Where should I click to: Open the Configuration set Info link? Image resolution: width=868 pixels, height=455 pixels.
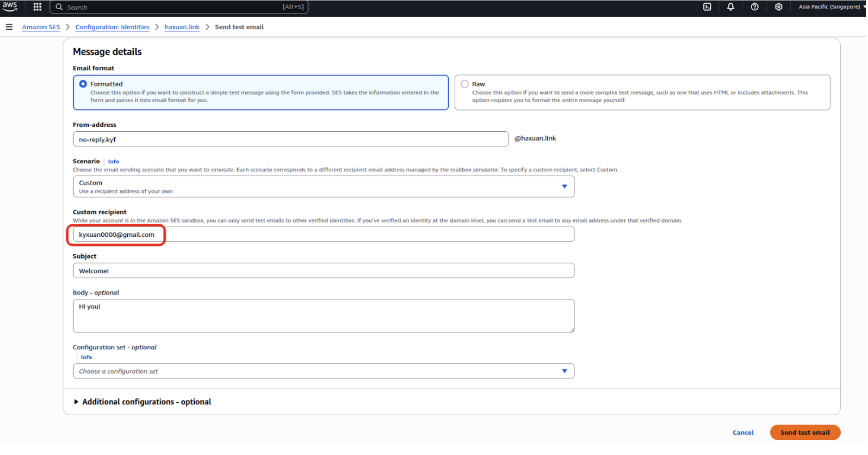tap(86, 357)
